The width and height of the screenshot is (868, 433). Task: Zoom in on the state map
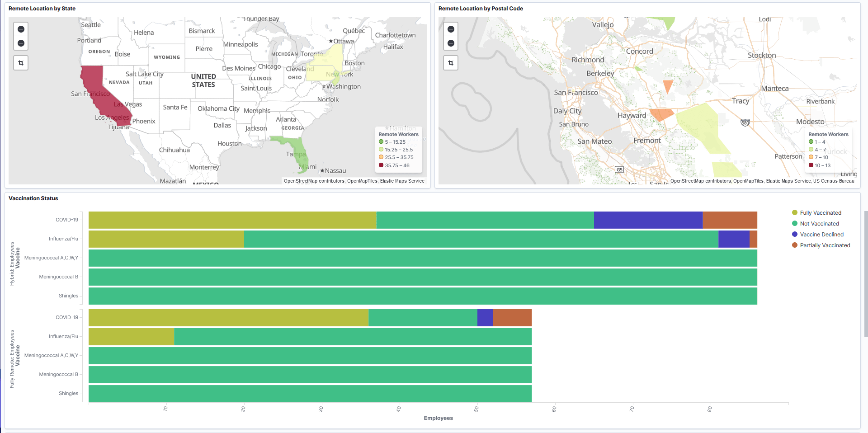pos(20,29)
